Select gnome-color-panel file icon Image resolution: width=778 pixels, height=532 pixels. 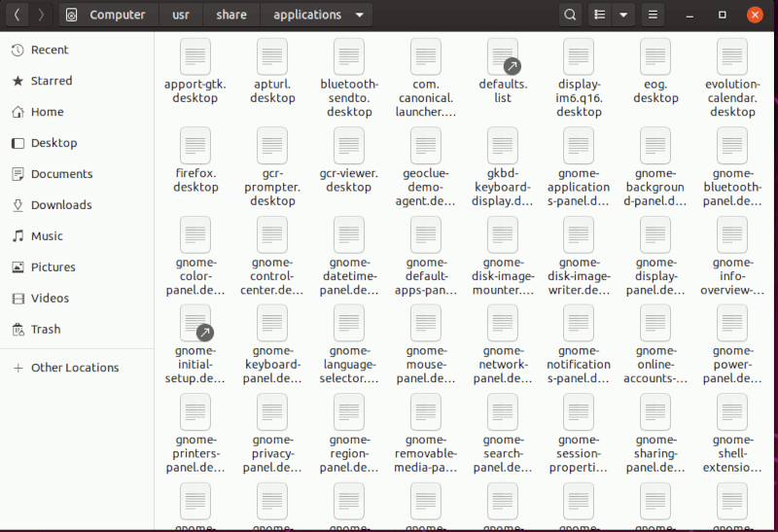pos(195,234)
